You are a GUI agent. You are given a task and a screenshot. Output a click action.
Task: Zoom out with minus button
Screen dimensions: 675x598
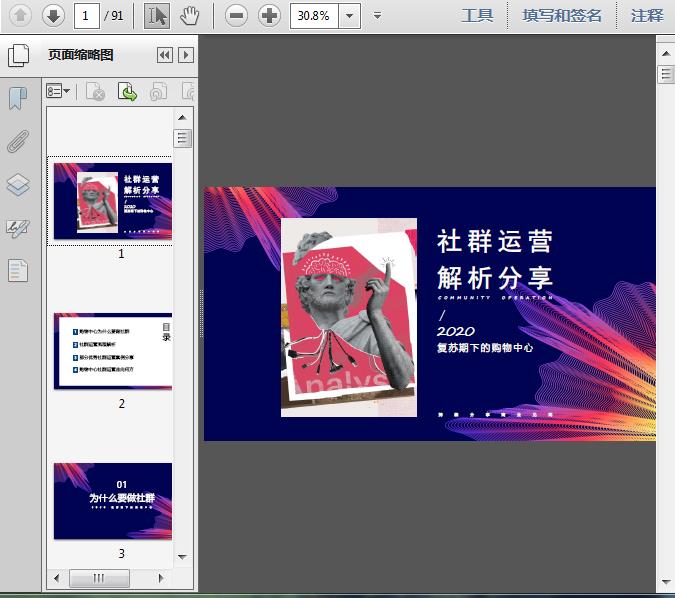pos(236,16)
